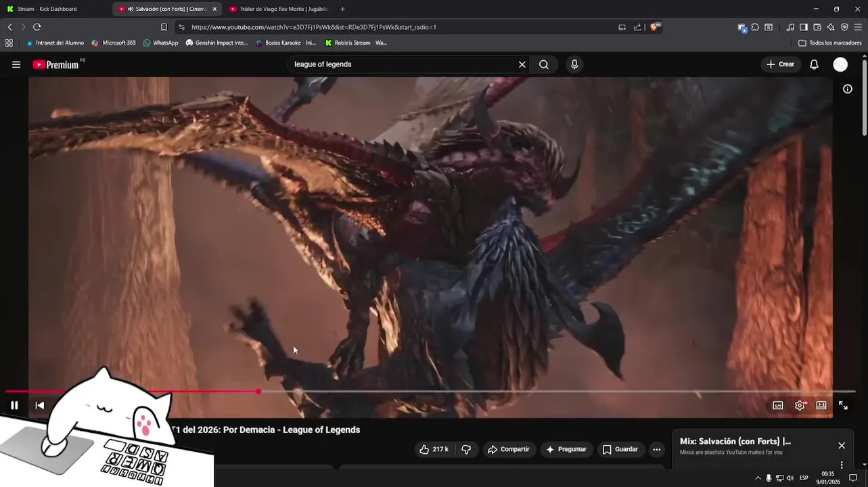Save the video with the Guardar button
The width and height of the screenshot is (868, 487).
click(x=620, y=449)
